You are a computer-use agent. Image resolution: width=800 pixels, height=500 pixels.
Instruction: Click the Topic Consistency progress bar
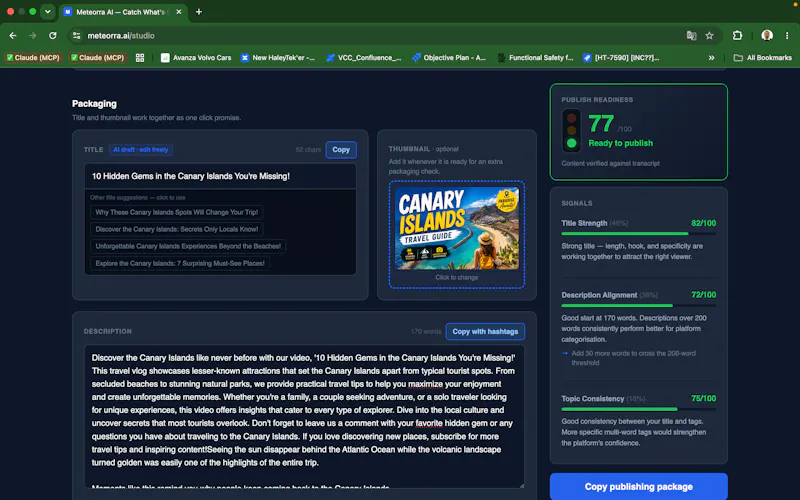coord(638,409)
